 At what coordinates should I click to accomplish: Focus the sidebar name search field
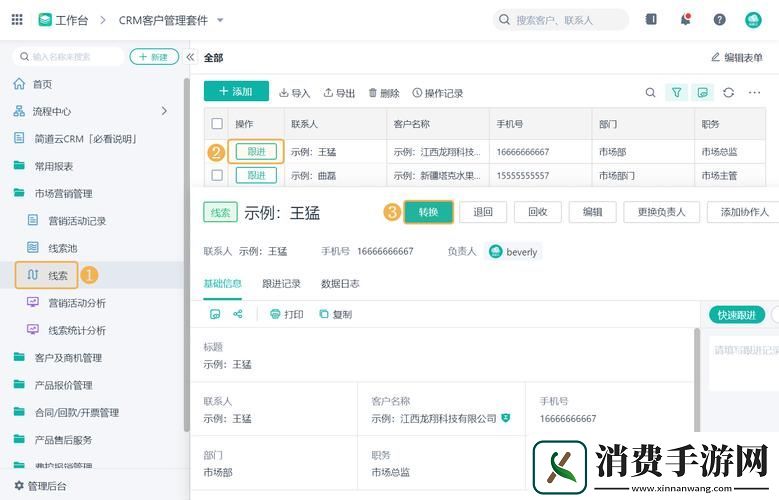tap(68, 57)
